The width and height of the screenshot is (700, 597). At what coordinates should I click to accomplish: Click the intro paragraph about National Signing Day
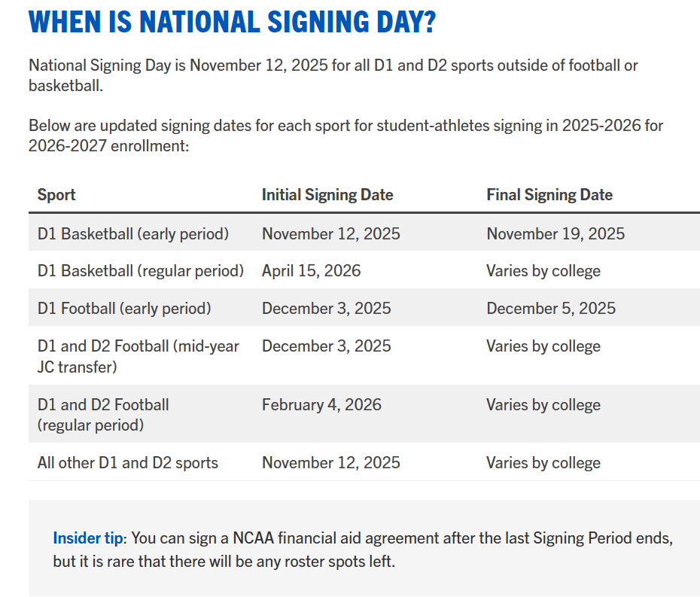[x=333, y=75]
